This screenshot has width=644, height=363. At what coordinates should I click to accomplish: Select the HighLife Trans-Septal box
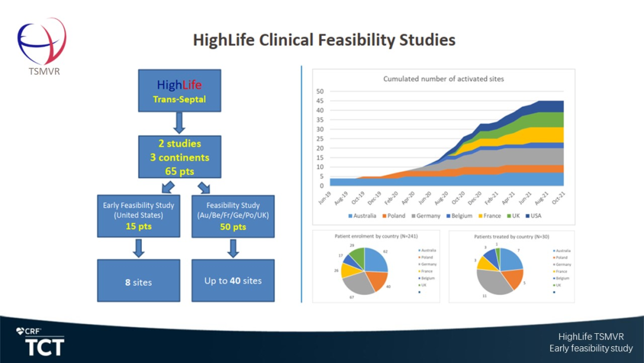179,91
